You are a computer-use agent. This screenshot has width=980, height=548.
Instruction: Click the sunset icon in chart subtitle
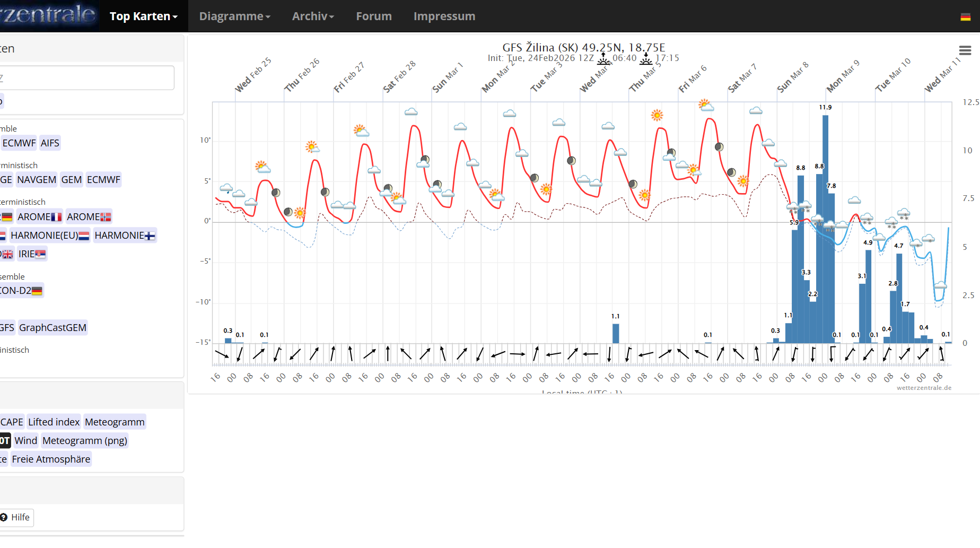[x=646, y=58]
